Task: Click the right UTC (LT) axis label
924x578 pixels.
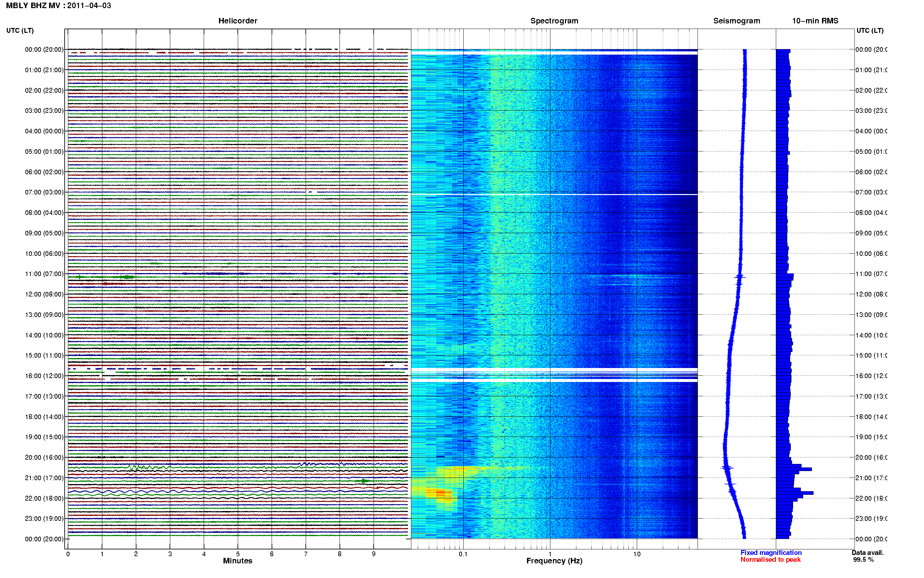Action: [870, 31]
